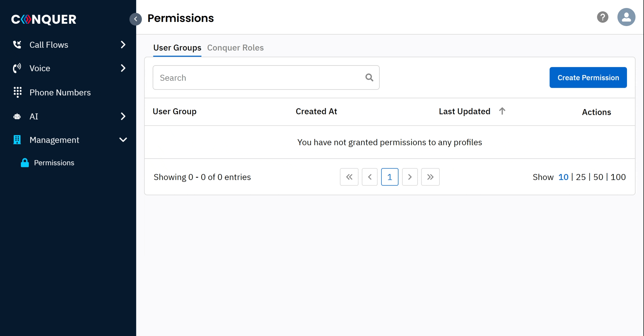Click the Phone Numbers keypad icon

(17, 92)
